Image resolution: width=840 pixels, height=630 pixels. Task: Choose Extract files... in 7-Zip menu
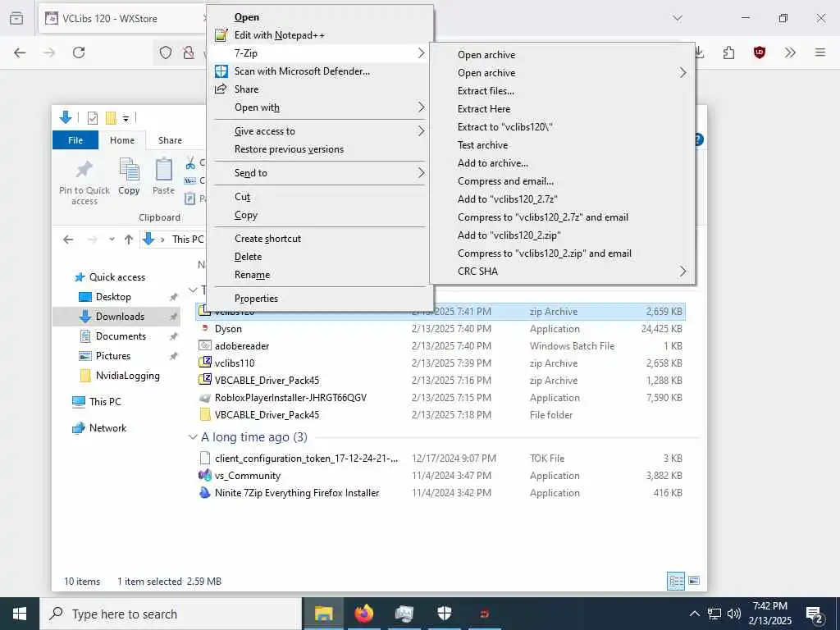(x=563, y=91)
